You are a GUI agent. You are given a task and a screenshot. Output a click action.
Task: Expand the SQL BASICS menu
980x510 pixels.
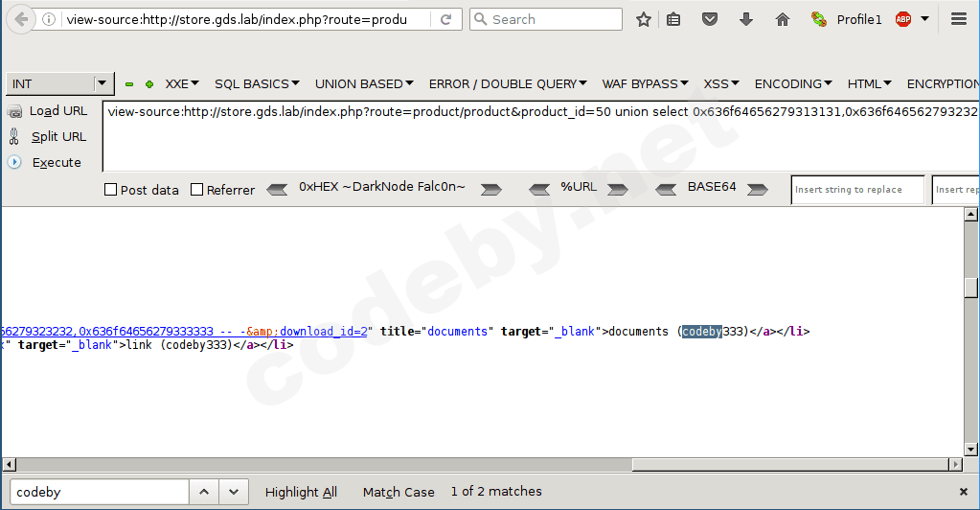(x=257, y=83)
